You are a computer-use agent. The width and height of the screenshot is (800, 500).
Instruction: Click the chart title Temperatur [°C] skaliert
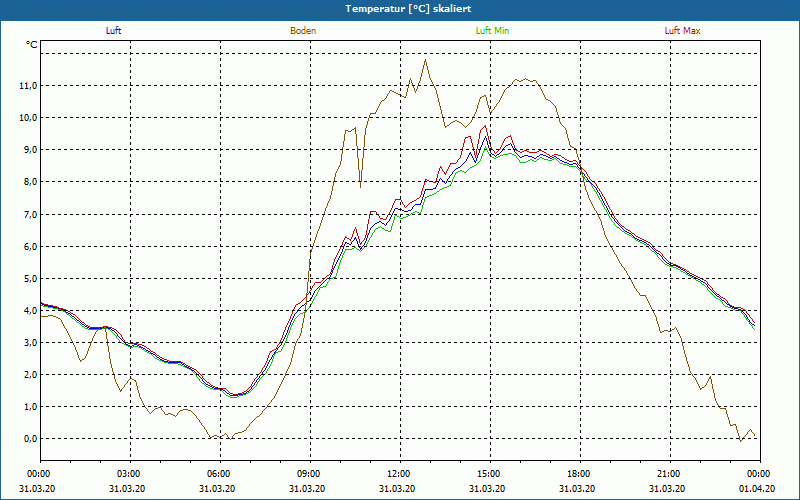(x=408, y=9)
